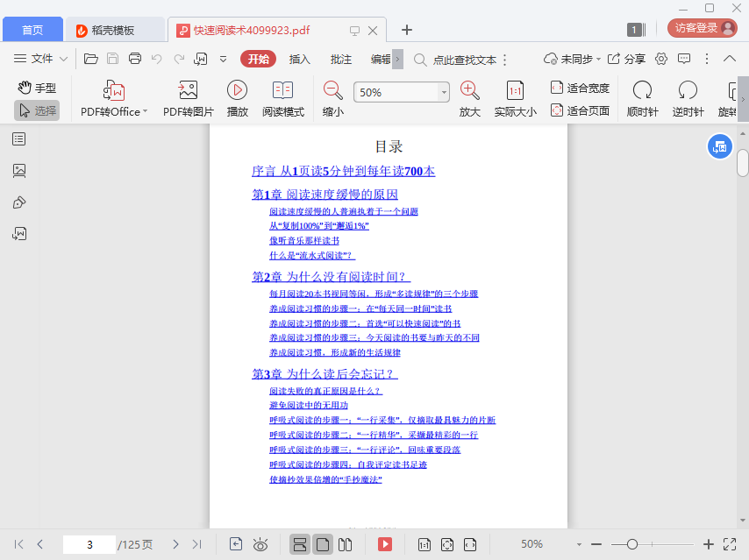Adjust the zoom slider handle
Viewport: 749px width, 560px height.
pyautogui.click(x=632, y=544)
